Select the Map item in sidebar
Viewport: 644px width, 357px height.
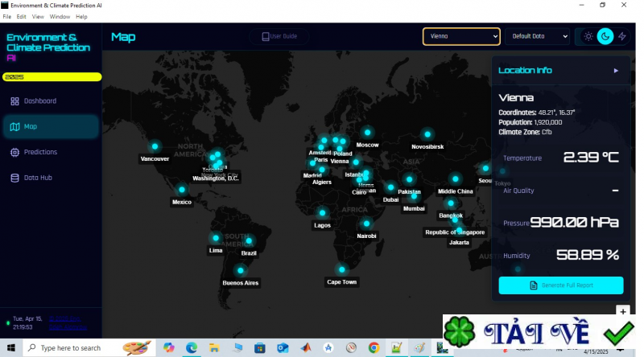point(31,126)
